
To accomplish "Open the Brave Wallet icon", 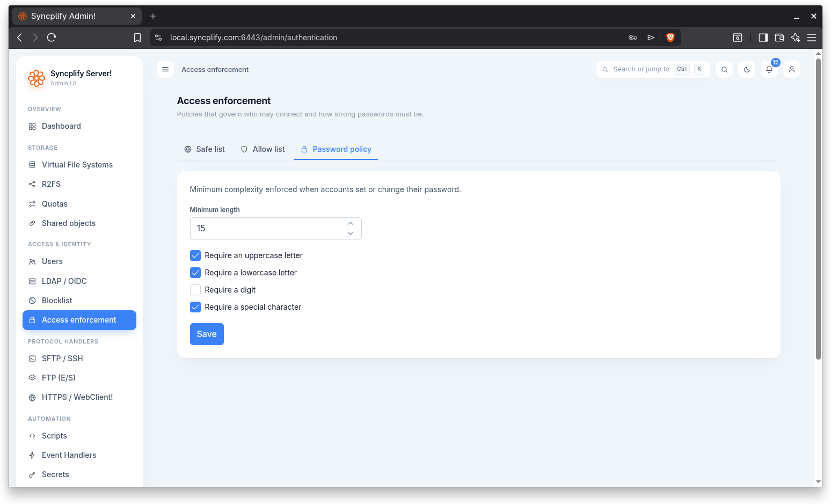I will 779,38.
